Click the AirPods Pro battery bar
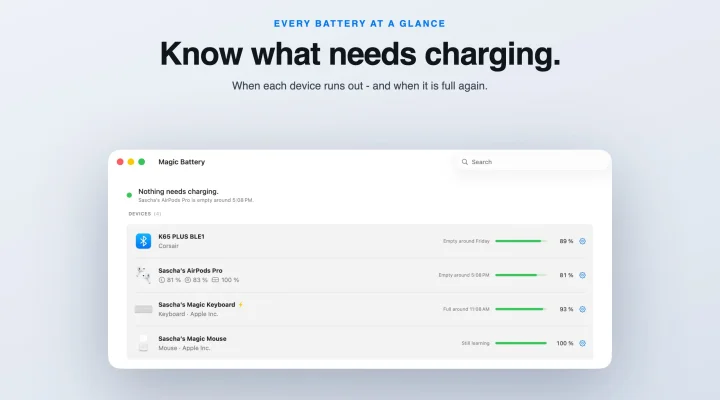Viewport: 720px width, 400px height. (521, 275)
